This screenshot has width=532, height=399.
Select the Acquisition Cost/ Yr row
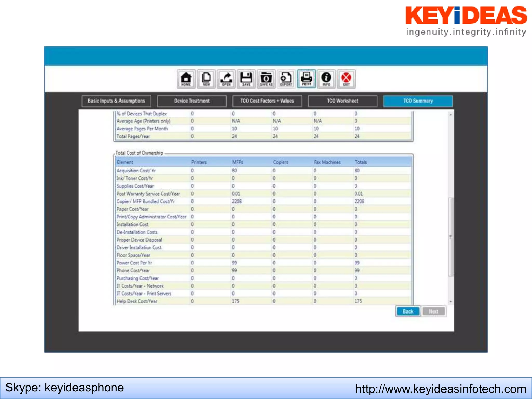tap(263, 171)
